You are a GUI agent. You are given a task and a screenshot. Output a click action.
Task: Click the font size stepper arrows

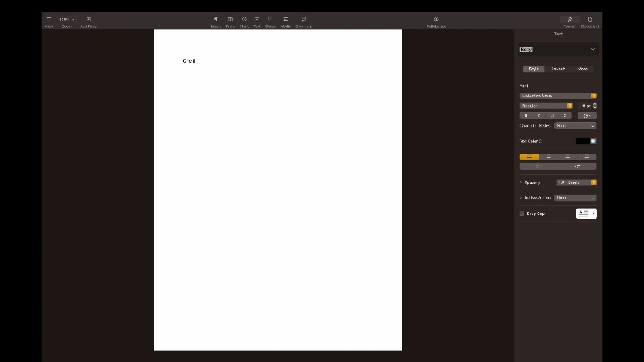tap(595, 106)
